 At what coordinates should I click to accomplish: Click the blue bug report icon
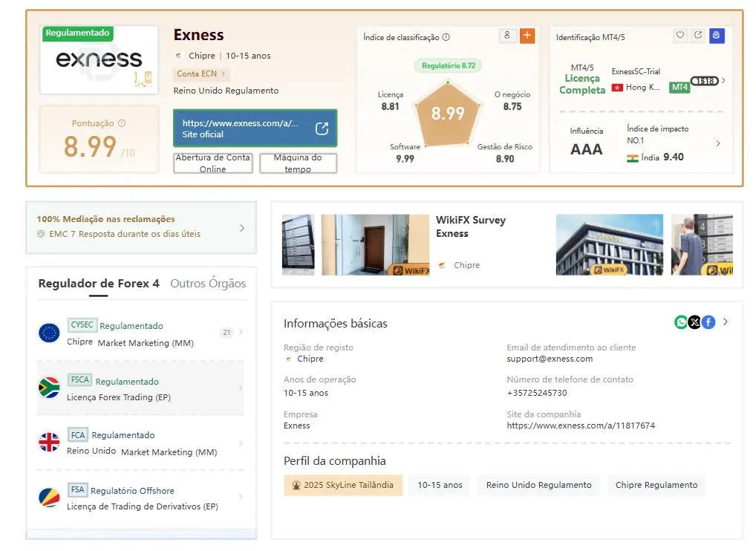[x=717, y=35]
